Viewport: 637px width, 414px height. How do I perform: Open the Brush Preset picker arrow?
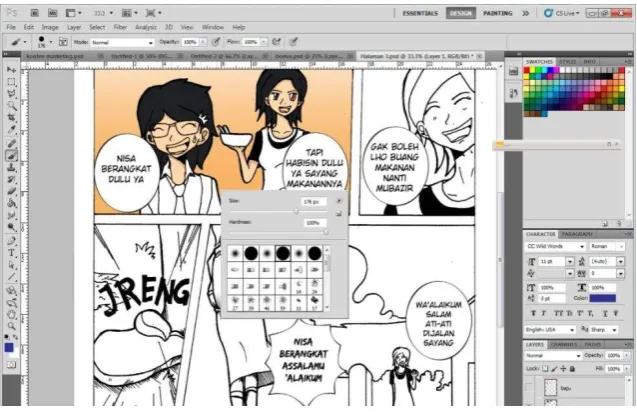tap(51, 41)
